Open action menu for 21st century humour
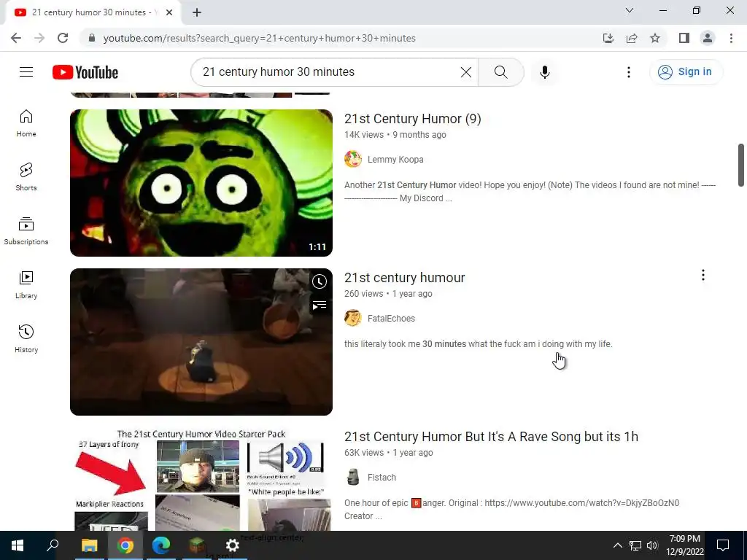Image resolution: width=747 pixels, height=560 pixels. 703,275
